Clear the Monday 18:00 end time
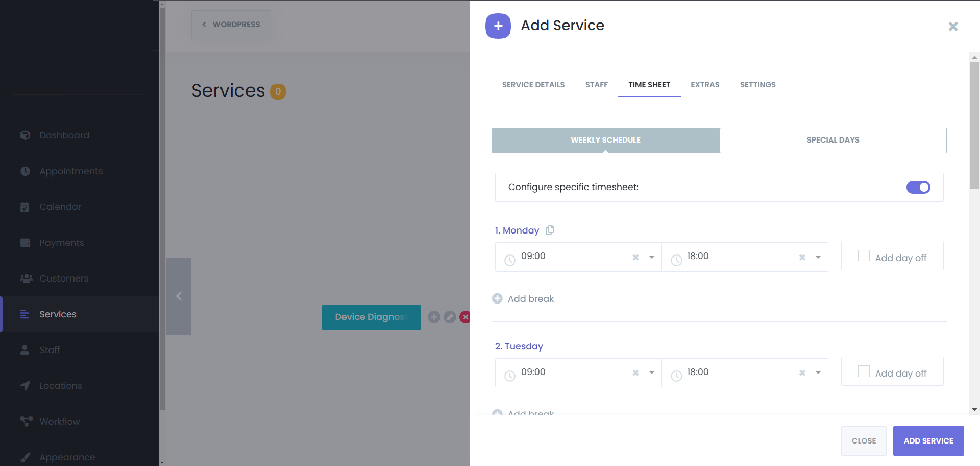Viewport: 980px width, 466px height. (802, 257)
